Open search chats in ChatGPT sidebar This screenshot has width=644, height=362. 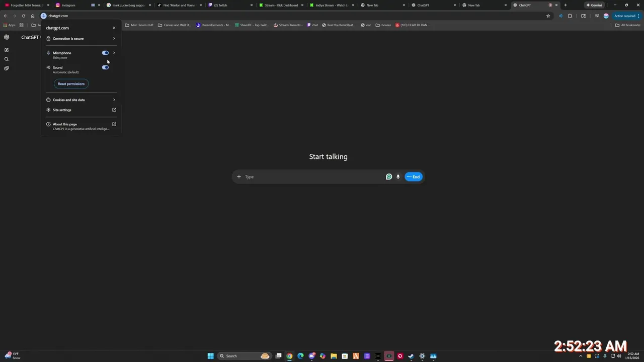[x=7, y=59]
